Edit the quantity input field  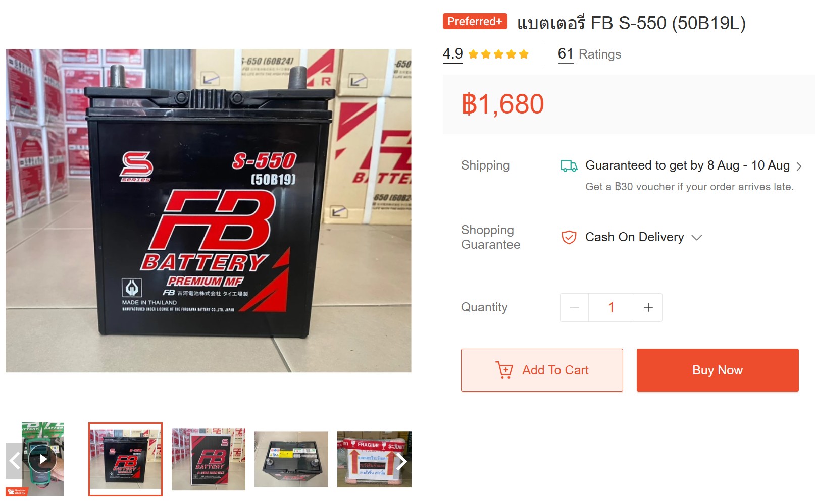(611, 307)
